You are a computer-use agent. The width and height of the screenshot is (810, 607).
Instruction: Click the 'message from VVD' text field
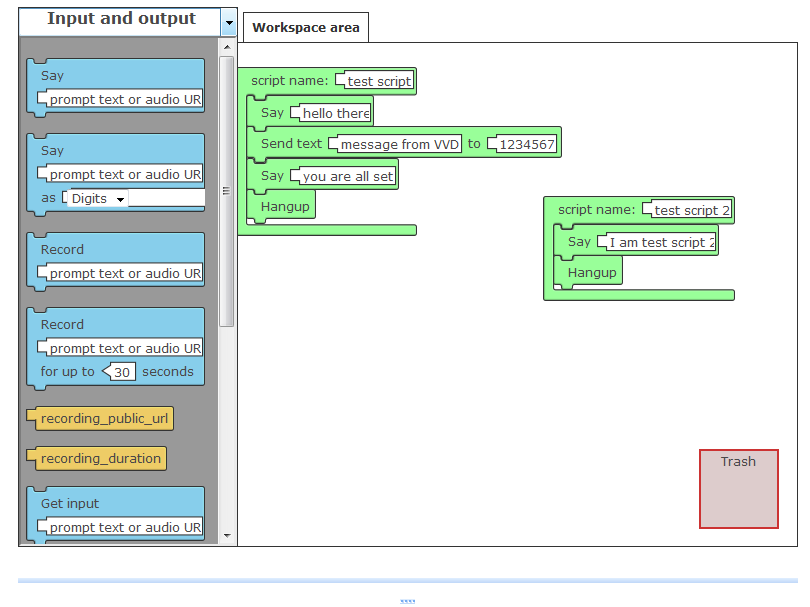coord(399,145)
